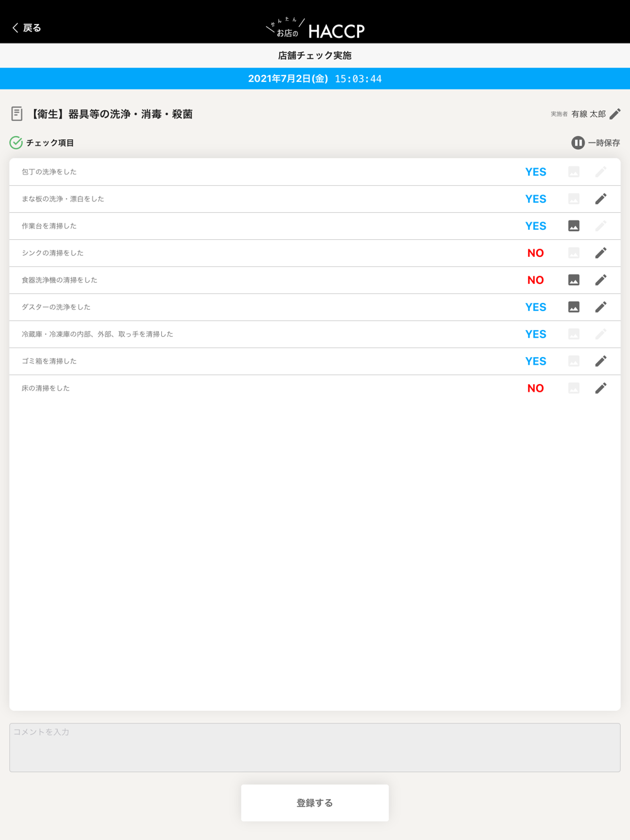
Task: Toggle the YES answer for 包丁の洗浄をした
Action: (535, 172)
